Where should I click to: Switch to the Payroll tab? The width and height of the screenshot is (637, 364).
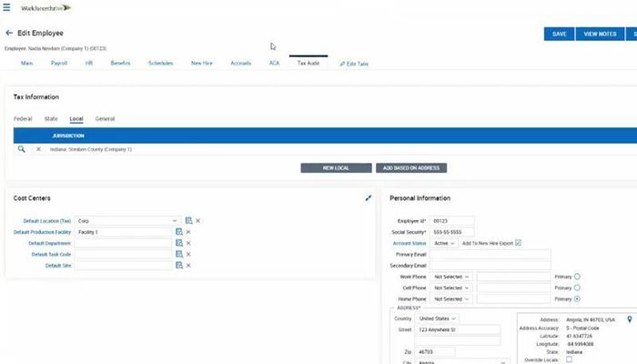click(59, 63)
